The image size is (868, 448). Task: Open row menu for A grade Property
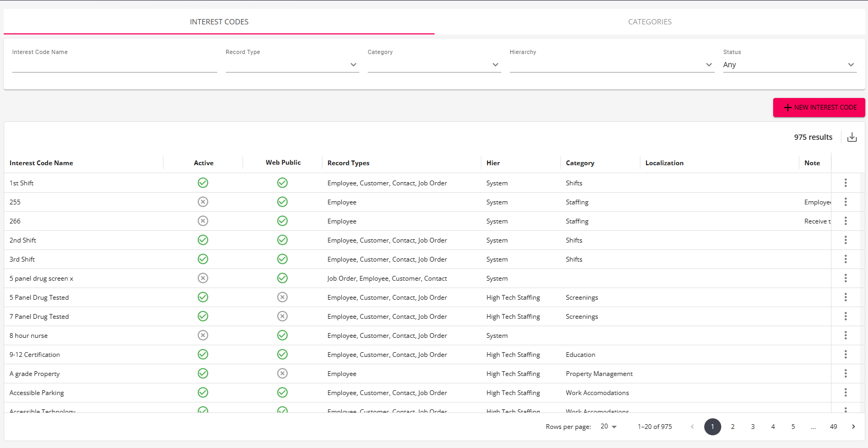(x=845, y=373)
